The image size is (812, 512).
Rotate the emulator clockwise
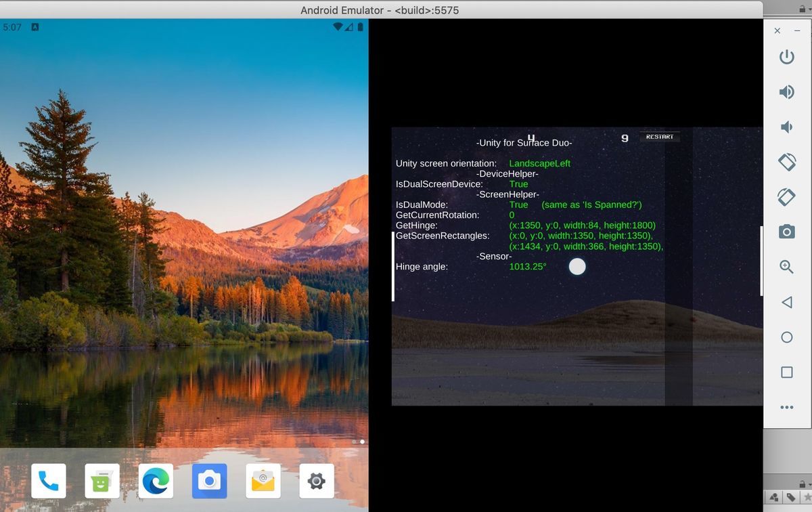click(x=786, y=197)
